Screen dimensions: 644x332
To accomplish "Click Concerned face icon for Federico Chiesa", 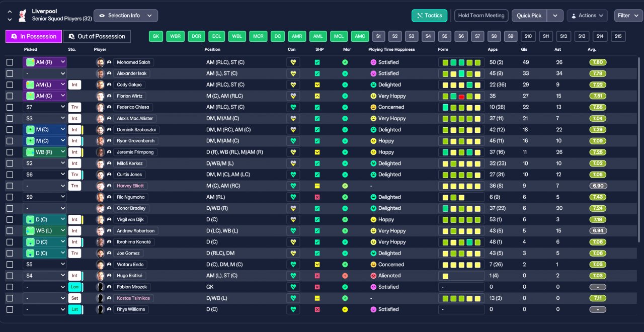I will point(373,107).
